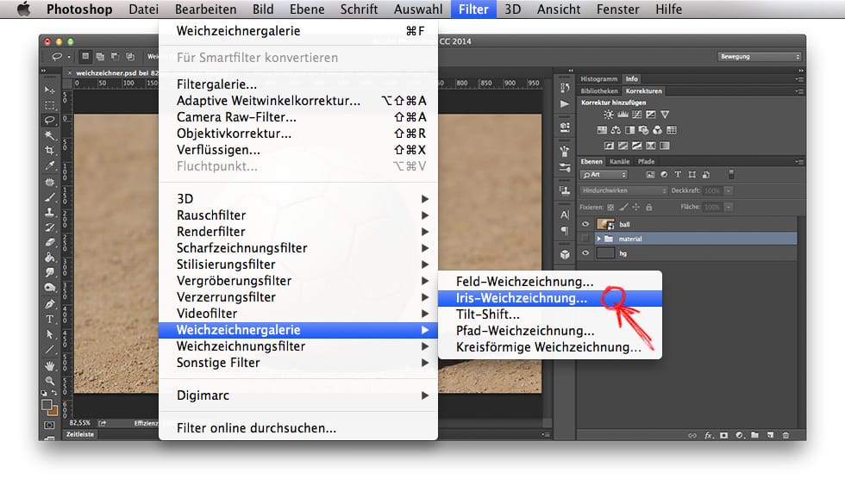Add a Levels adjustment

point(623,114)
